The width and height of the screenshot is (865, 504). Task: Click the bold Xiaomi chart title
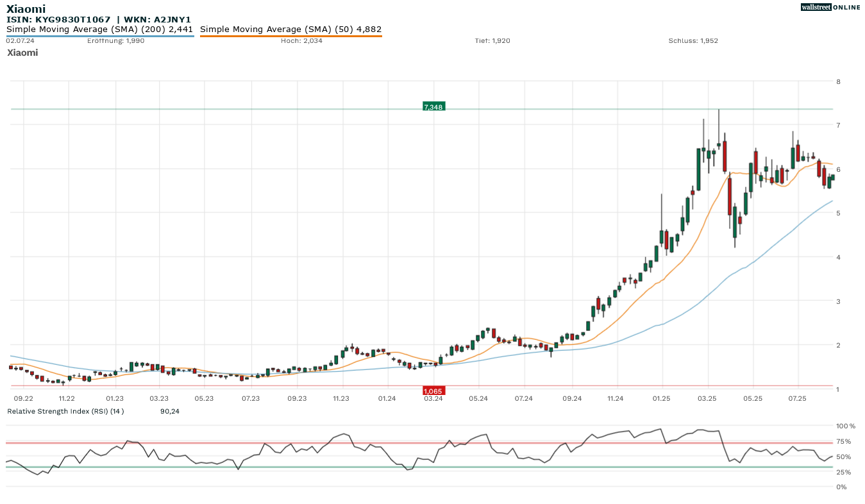coord(26,9)
